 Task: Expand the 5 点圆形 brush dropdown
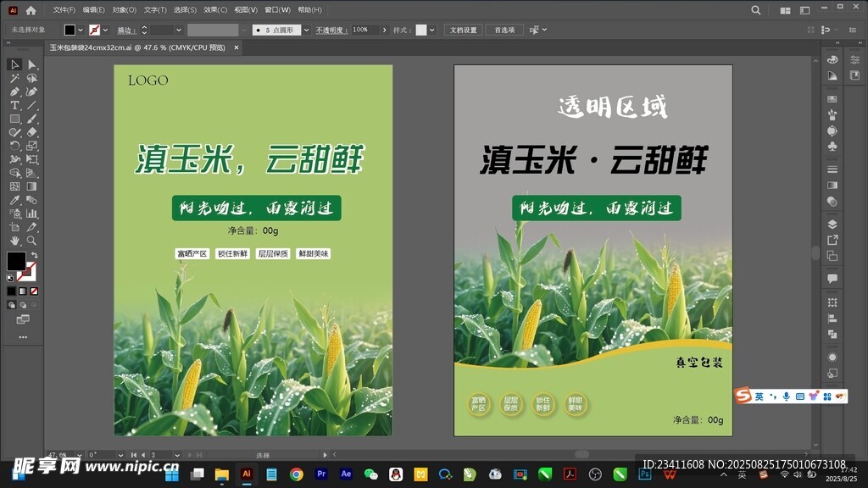(x=306, y=30)
